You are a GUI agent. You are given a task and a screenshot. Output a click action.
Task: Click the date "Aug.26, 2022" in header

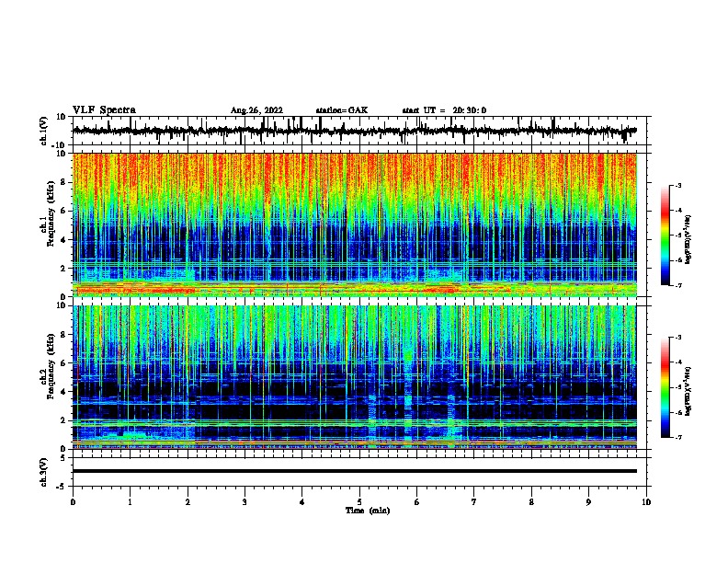(x=256, y=110)
